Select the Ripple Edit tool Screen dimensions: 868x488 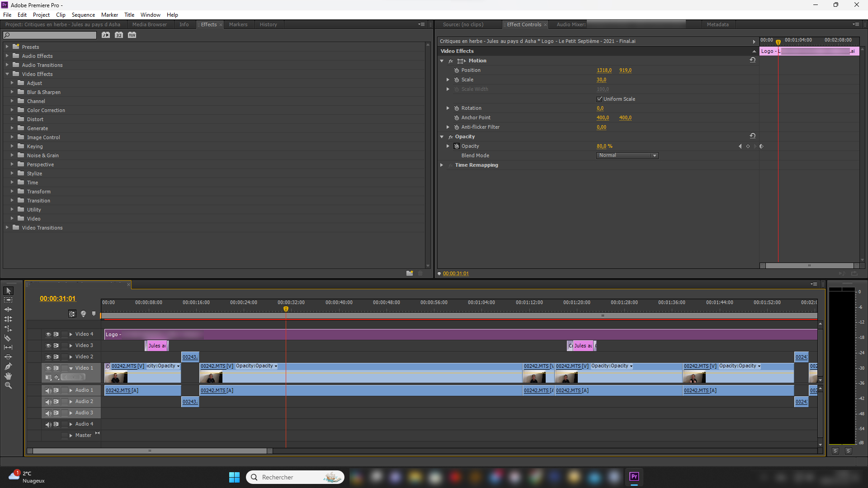click(x=8, y=310)
